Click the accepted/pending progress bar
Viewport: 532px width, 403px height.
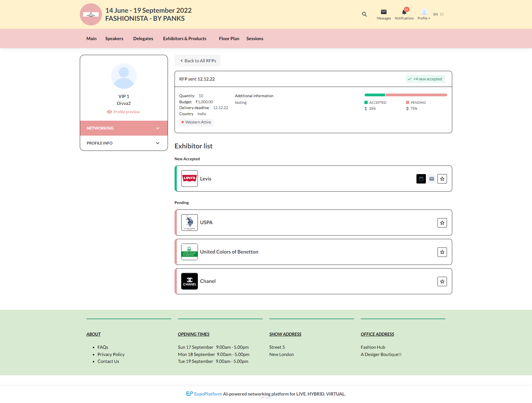pos(406,95)
